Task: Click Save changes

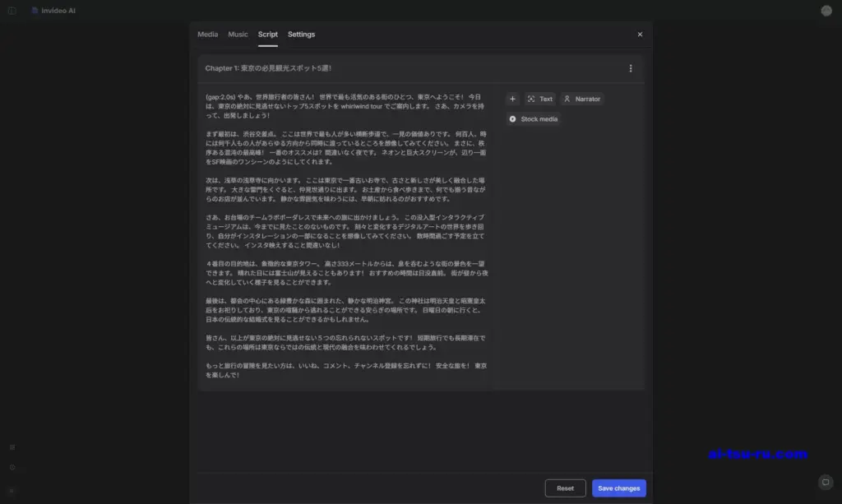Action: coord(618,488)
